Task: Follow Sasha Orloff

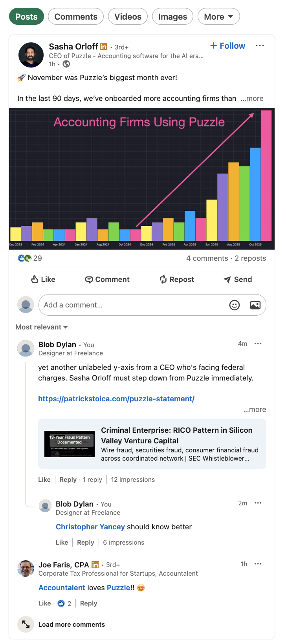Action: coord(228,46)
